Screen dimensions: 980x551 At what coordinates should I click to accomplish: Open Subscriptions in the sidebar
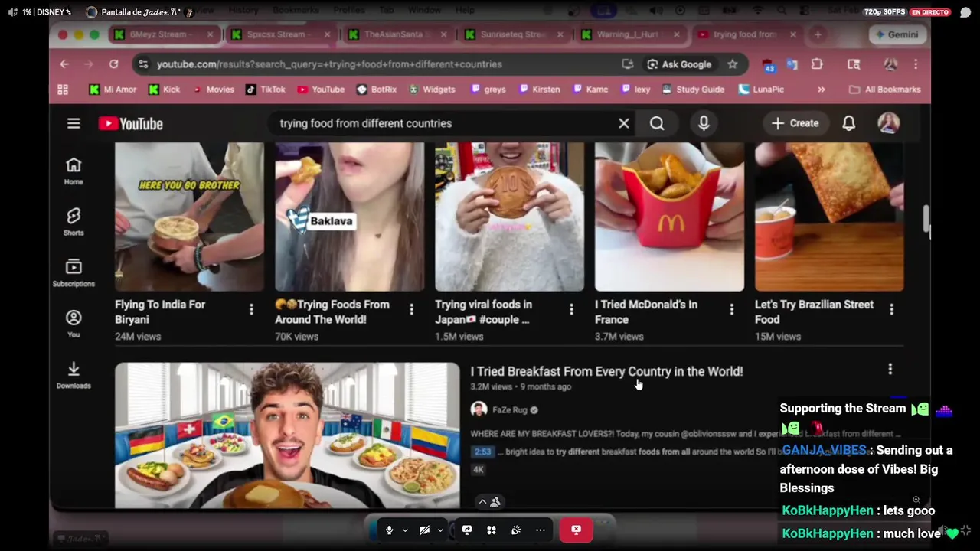pos(73,272)
